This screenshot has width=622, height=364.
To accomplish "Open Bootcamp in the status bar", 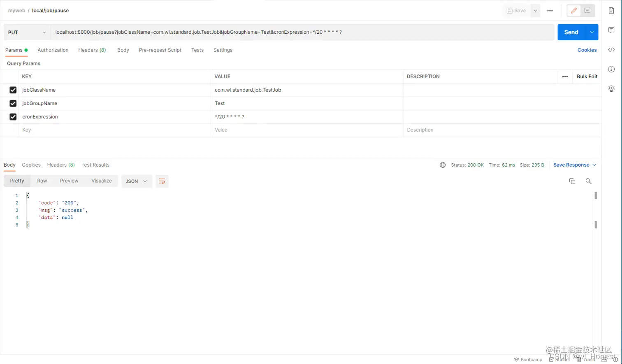I will (x=528, y=359).
